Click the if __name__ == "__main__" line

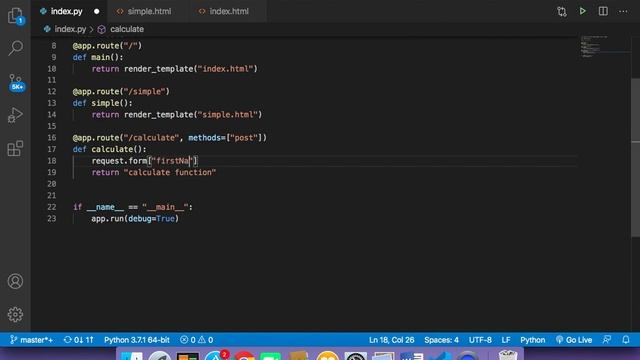tap(133, 207)
